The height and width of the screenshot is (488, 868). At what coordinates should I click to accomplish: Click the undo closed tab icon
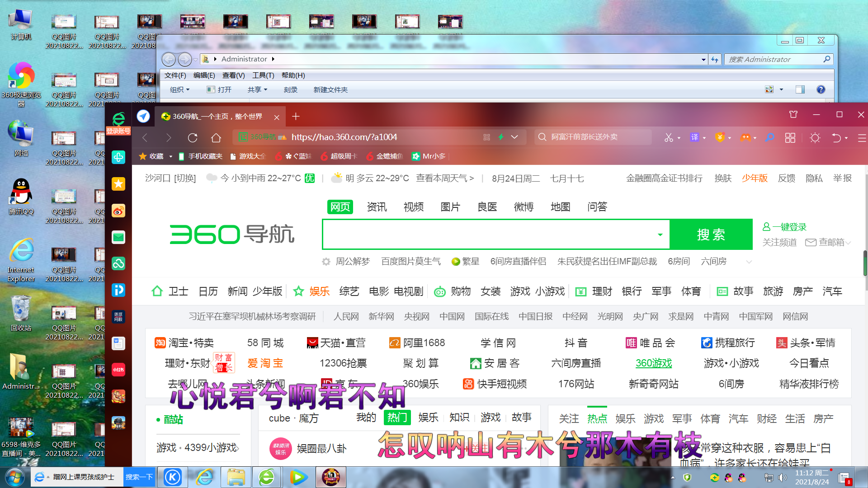coord(836,138)
